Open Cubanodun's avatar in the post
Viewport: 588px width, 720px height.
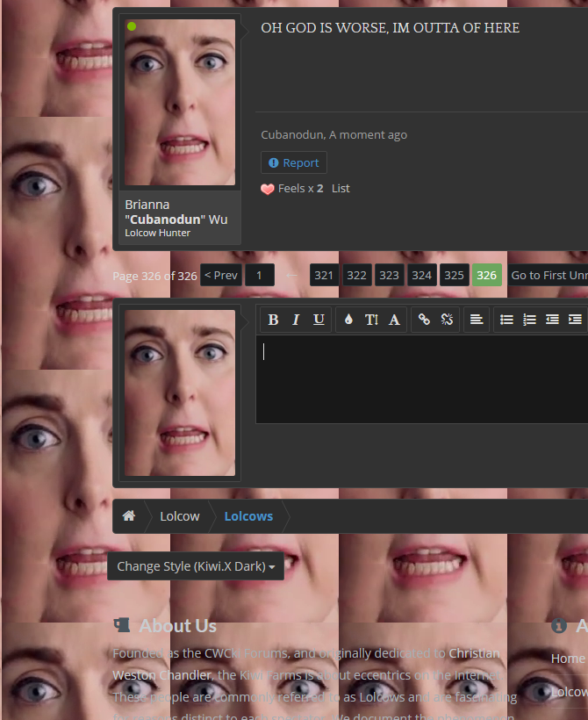tap(180, 103)
